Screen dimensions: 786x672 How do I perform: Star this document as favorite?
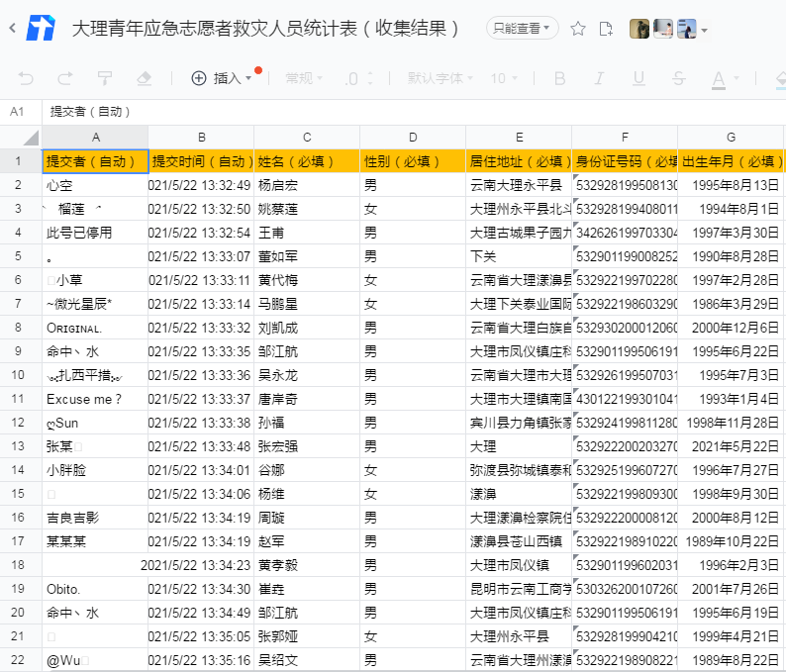(x=579, y=29)
